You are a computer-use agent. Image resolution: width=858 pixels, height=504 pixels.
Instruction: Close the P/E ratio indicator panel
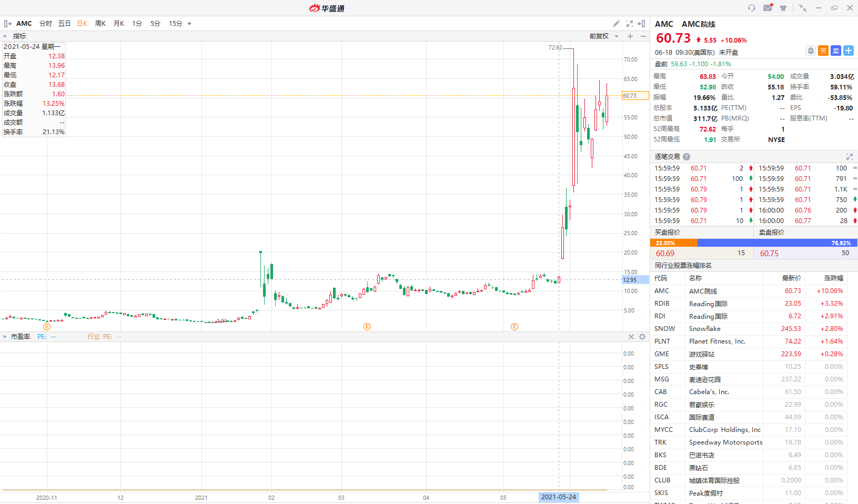(631, 337)
